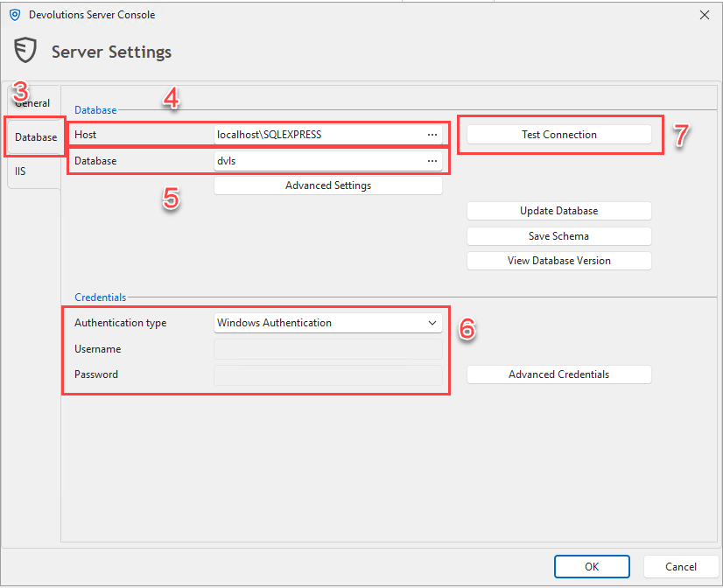Open Advanced Credentials
The image size is (723, 588).
pyautogui.click(x=558, y=374)
